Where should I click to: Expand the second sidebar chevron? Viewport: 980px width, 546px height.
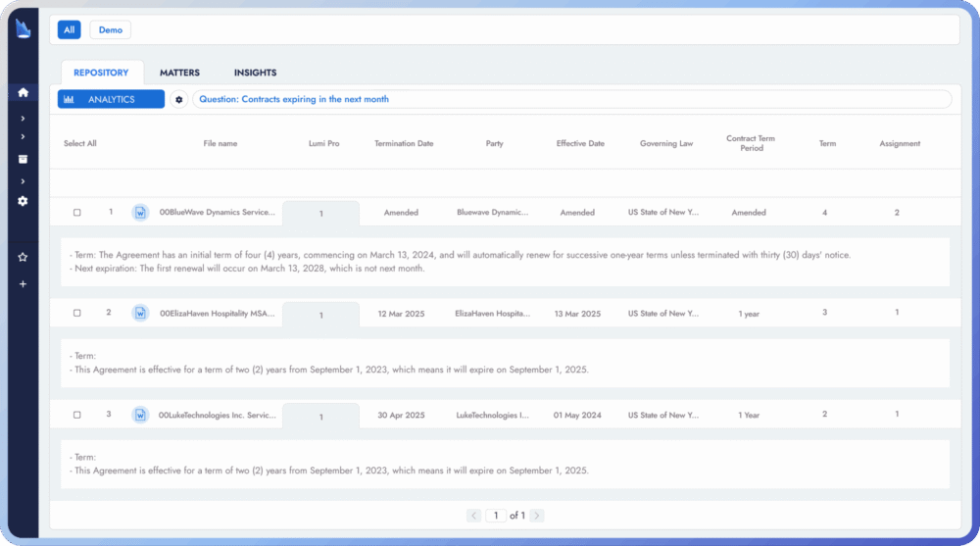click(24, 136)
